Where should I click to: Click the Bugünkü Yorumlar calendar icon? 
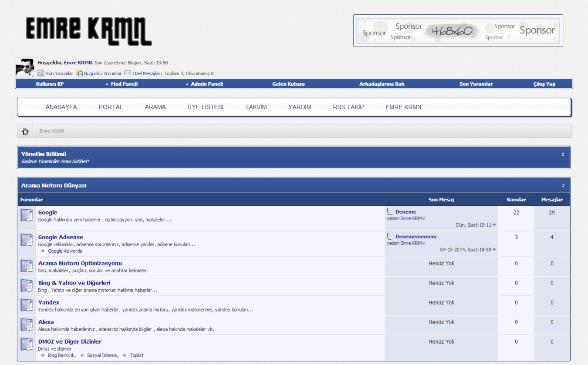point(79,74)
